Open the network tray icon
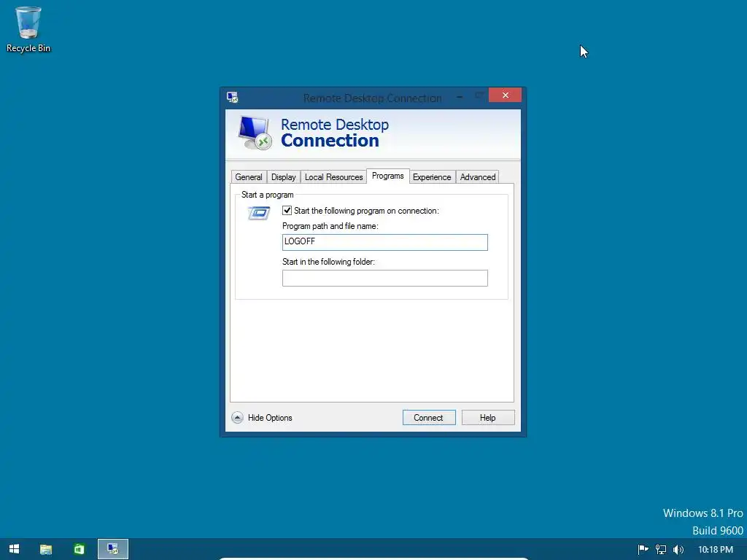The image size is (747, 560). click(661, 550)
